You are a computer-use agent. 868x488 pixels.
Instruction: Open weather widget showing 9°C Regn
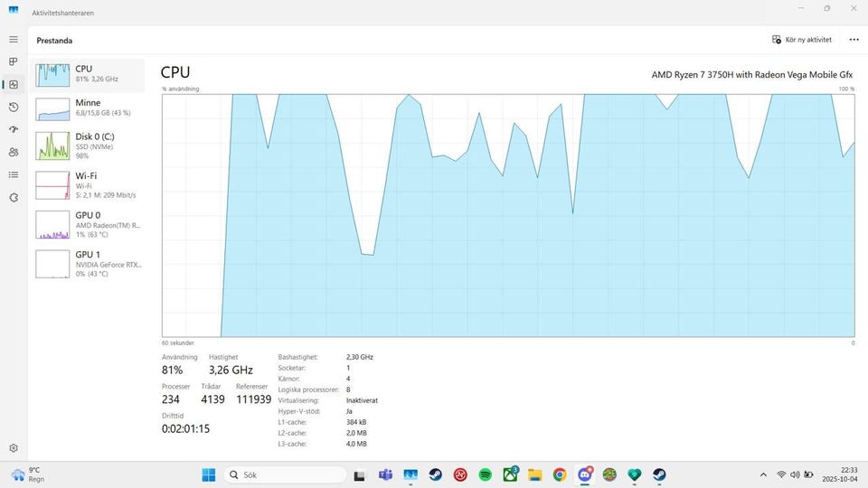pos(28,474)
